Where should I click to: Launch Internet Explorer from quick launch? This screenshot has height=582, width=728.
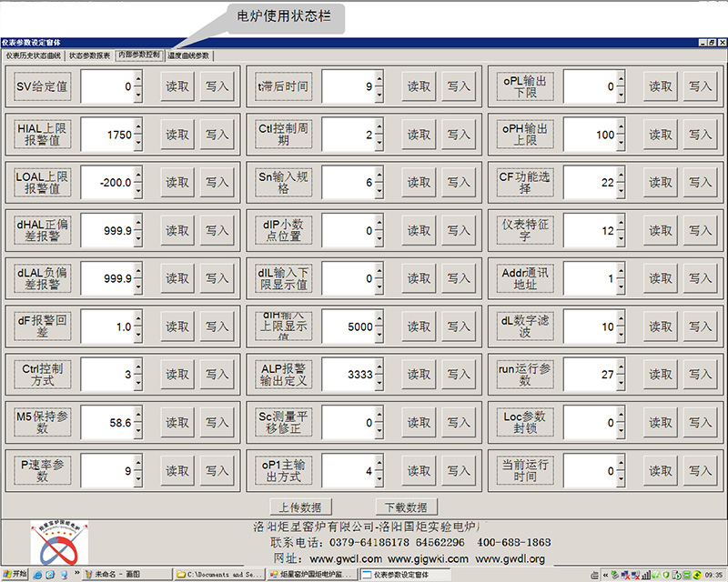(37, 574)
